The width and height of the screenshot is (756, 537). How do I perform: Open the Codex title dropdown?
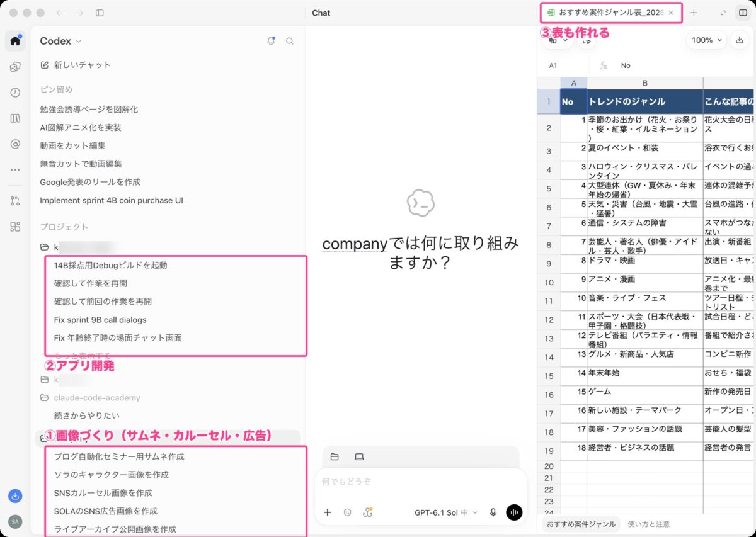pyautogui.click(x=60, y=41)
